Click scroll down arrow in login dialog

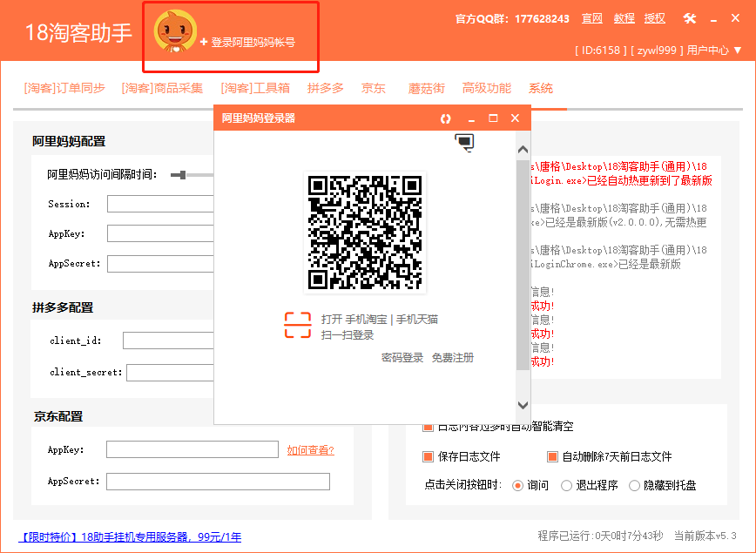[x=523, y=405]
